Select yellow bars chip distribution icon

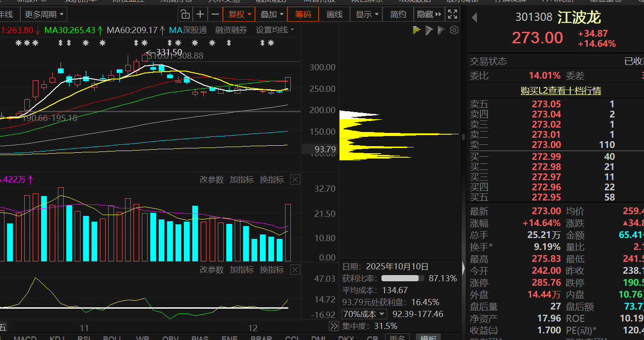point(416,30)
